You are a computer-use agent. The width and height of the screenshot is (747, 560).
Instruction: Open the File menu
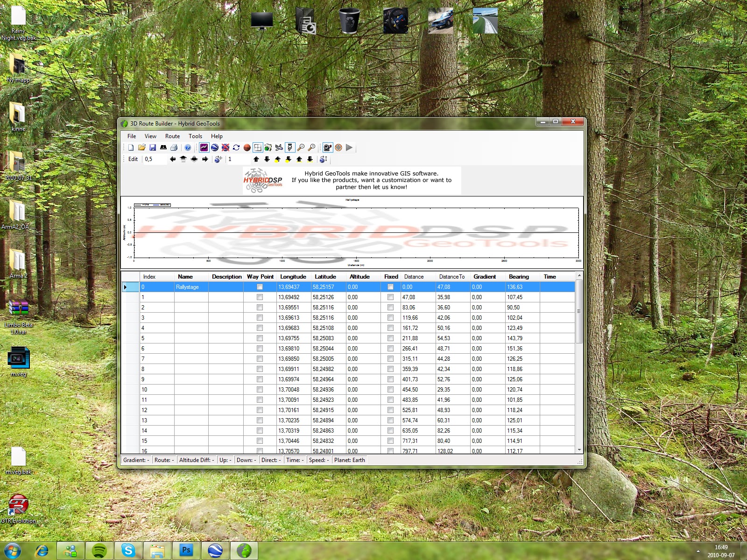point(132,136)
